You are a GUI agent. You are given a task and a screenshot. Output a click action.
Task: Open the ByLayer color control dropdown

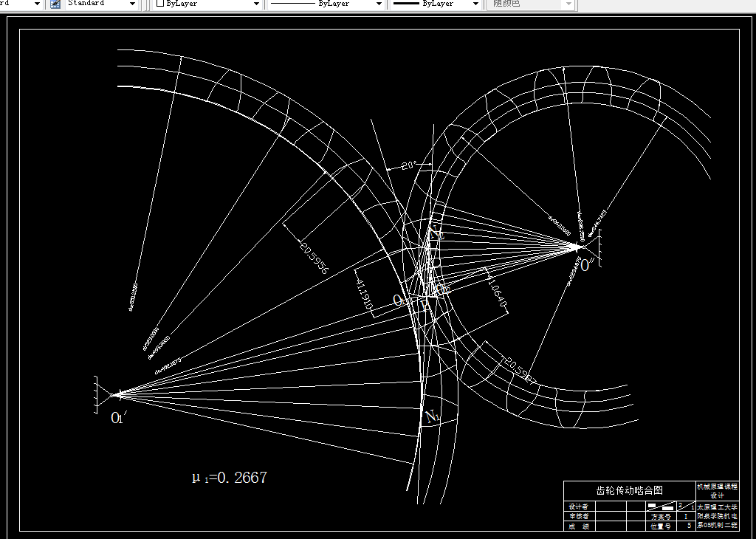point(256,4)
